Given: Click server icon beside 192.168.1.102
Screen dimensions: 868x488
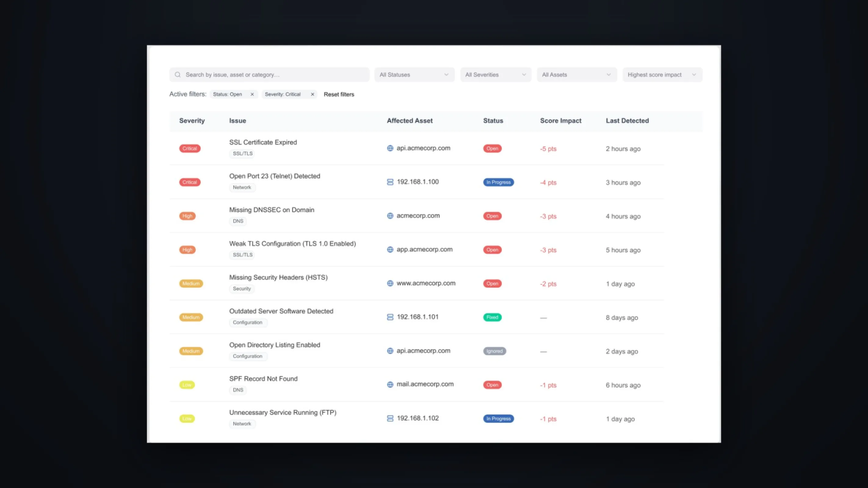Looking at the screenshot, I should 390,418.
